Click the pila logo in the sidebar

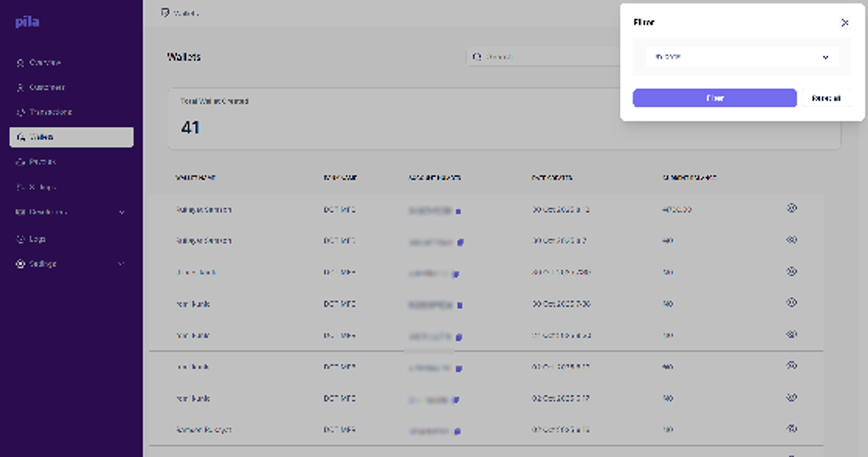[x=27, y=22]
